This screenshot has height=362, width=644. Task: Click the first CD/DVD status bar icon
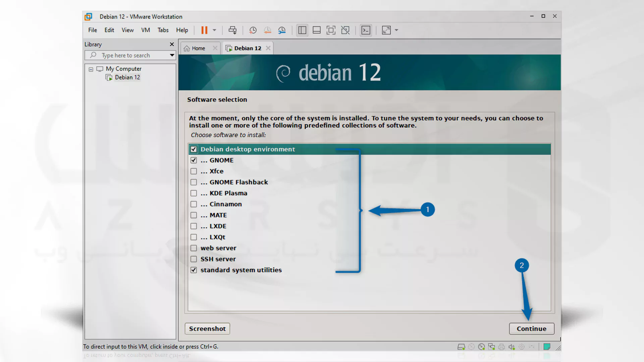(x=471, y=347)
